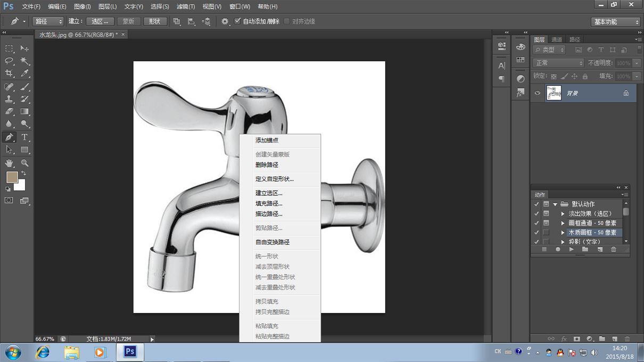The image size is (644, 362).
Task: Swap foreground and background colors
Action: (x=23, y=174)
